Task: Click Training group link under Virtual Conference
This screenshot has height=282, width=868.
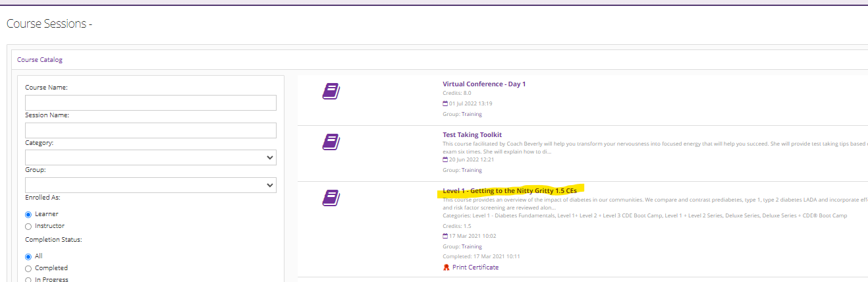Action: point(471,114)
